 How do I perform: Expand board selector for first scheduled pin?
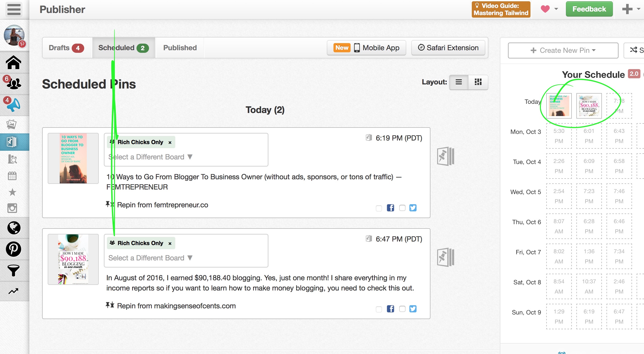[x=151, y=157]
